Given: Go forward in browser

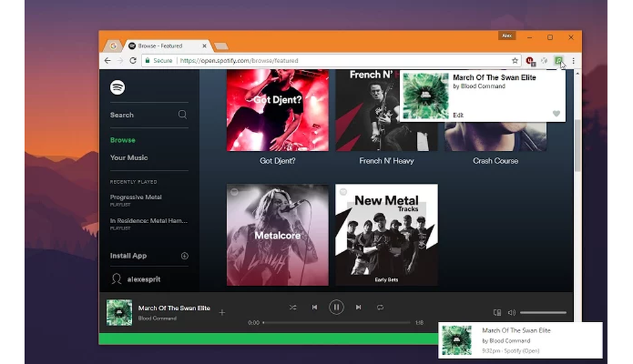Looking at the screenshot, I should 120,60.
